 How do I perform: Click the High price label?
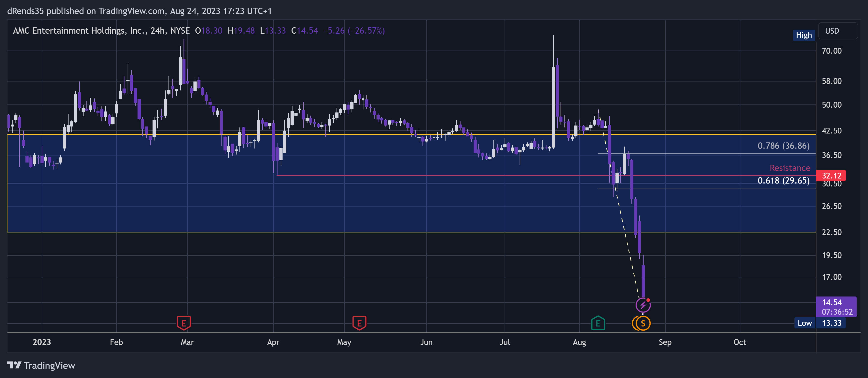coord(804,35)
